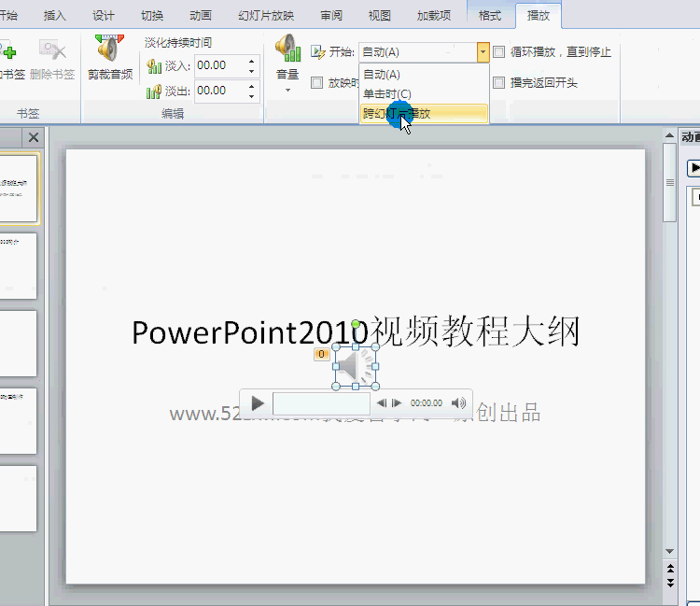Image resolution: width=700 pixels, height=606 pixels.
Task: Select the third slide thumbnail
Action: [x=18, y=344]
